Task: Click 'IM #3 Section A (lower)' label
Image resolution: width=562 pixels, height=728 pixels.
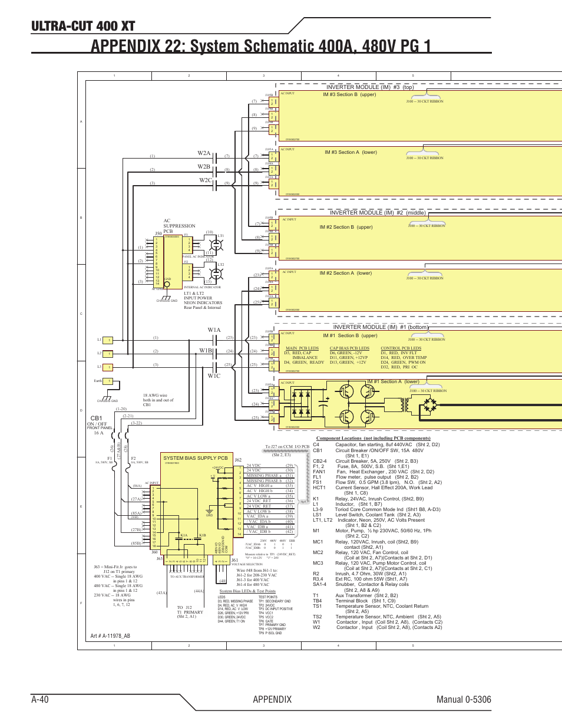Action: pos(351,152)
